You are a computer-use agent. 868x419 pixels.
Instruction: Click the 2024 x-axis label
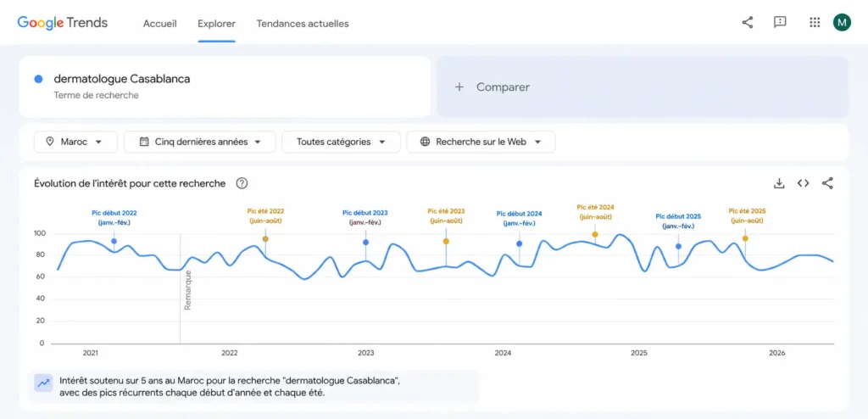503,353
